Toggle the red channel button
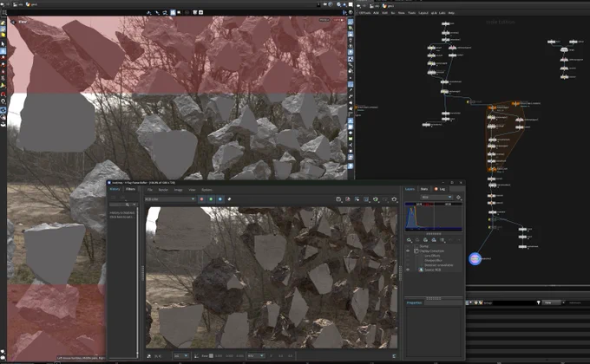The width and height of the screenshot is (590, 364). pyautogui.click(x=201, y=199)
